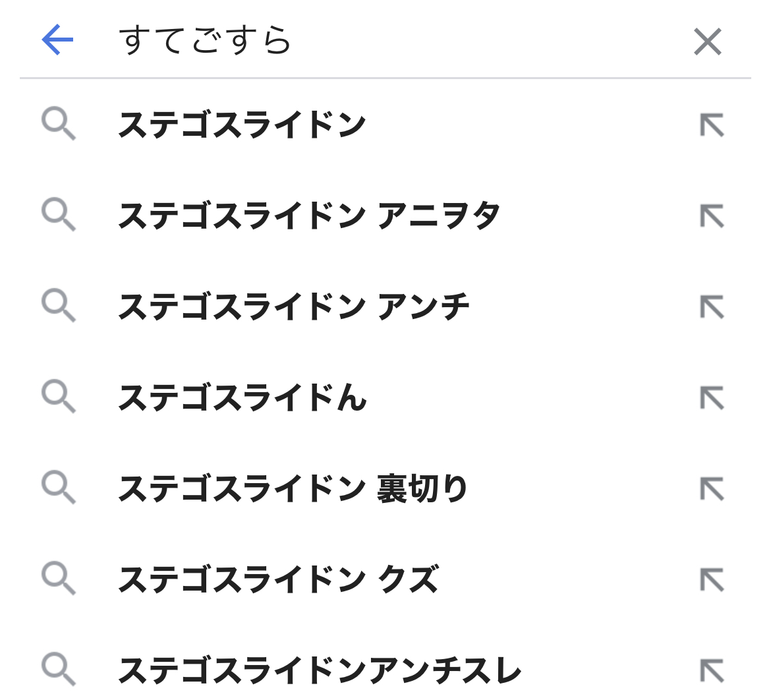The width and height of the screenshot is (771, 700).
Task: Click magnifier icon beside ステゴスライドン アニヲタ
Action: pyautogui.click(x=59, y=216)
